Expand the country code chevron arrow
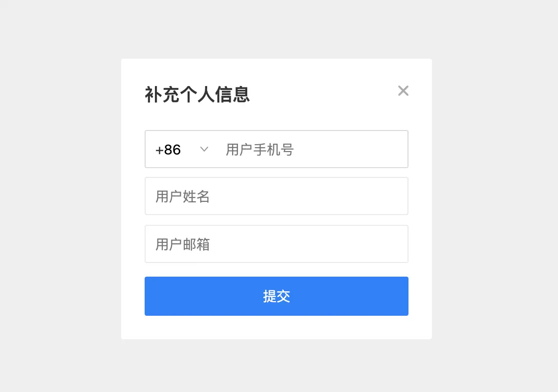 pyautogui.click(x=204, y=149)
